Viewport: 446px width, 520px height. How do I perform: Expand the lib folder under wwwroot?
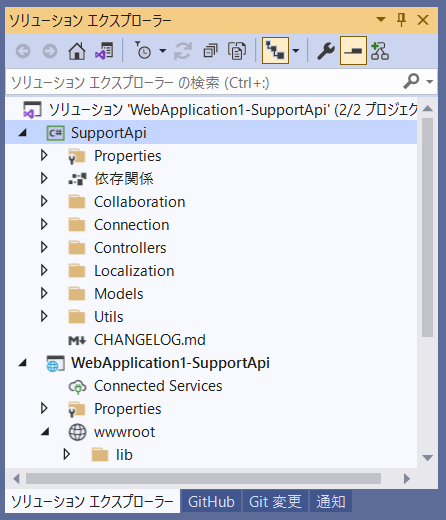point(66,454)
